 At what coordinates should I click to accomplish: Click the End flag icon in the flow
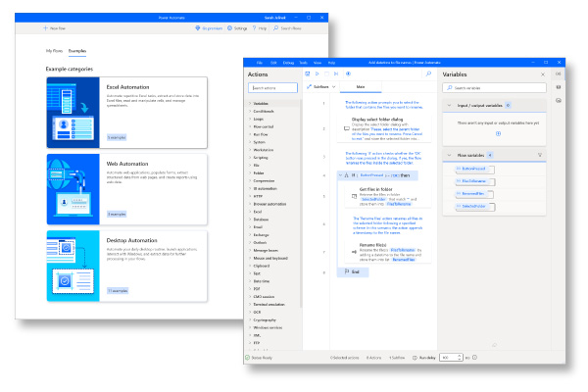click(347, 271)
